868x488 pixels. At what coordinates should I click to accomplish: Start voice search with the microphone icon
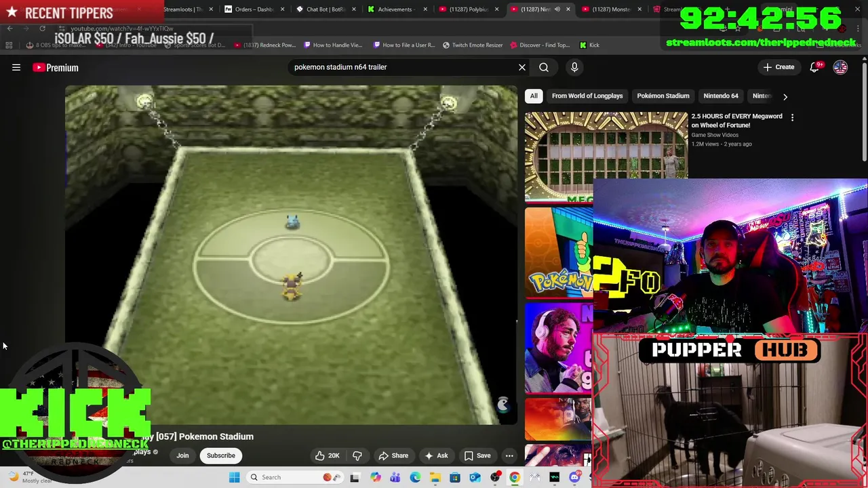coord(574,67)
